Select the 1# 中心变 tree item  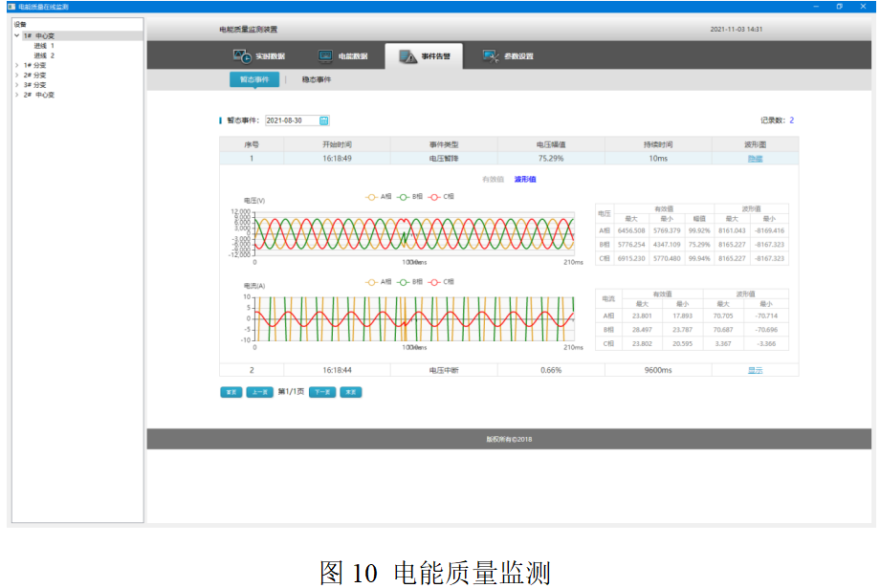[x=38, y=35]
